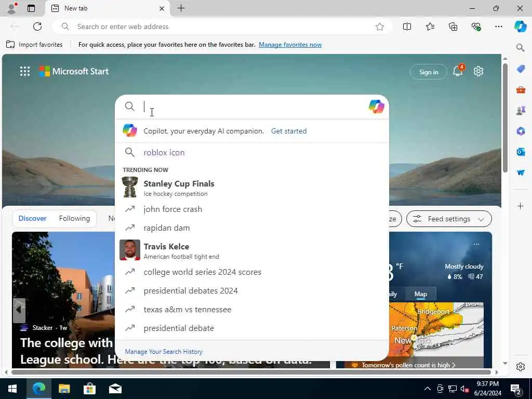Open Browser essentials heart icon
The image size is (532, 399).
(476, 26)
